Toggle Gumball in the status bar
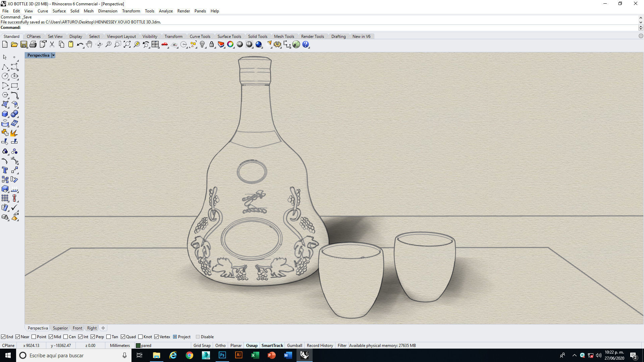644x362 pixels. (x=294, y=346)
